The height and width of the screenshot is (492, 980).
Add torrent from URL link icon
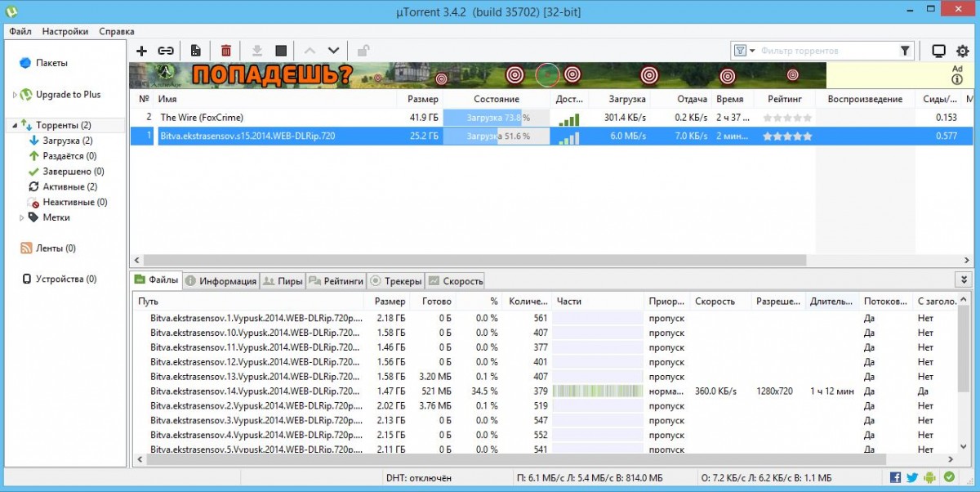pos(166,51)
